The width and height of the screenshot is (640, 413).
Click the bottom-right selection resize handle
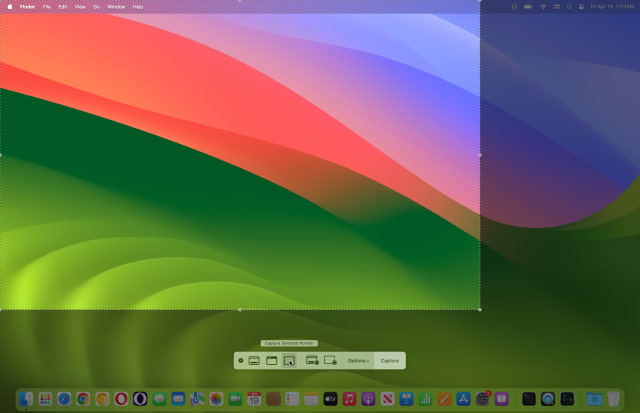(480, 309)
